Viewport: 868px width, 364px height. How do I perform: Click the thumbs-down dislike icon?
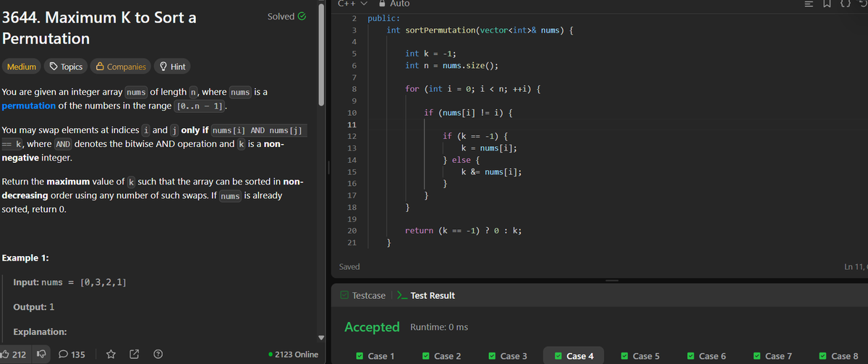click(x=41, y=355)
